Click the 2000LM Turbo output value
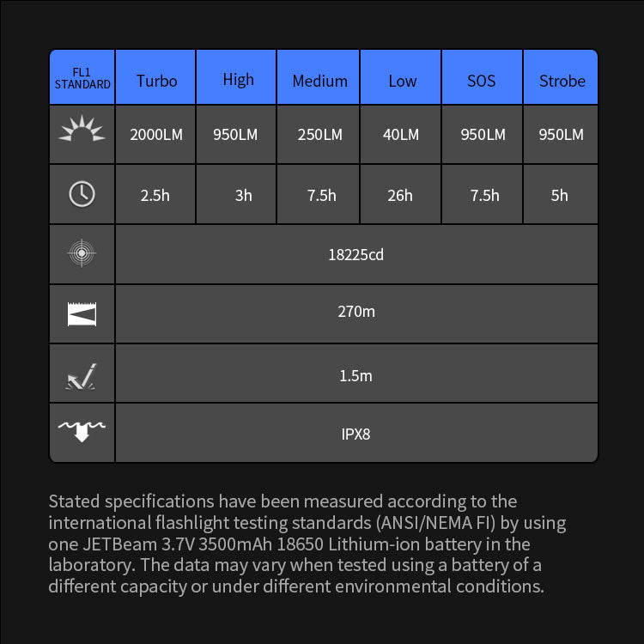The height and width of the screenshot is (644, 644). point(156,135)
